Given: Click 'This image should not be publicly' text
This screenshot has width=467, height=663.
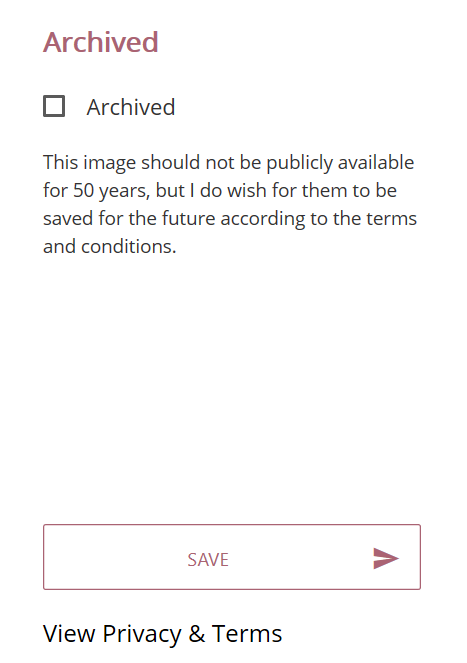Looking at the screenshot, I should 189,163.
